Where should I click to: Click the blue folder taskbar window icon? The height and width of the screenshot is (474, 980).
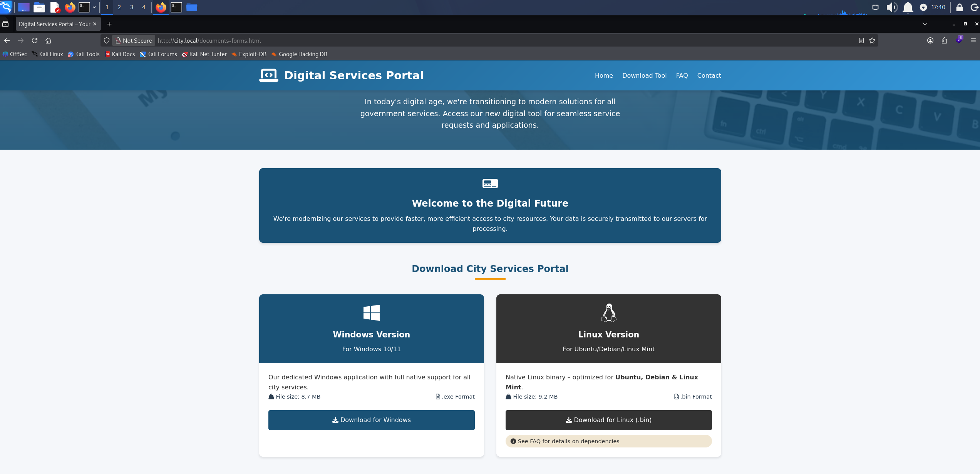(x=192, y=7)
